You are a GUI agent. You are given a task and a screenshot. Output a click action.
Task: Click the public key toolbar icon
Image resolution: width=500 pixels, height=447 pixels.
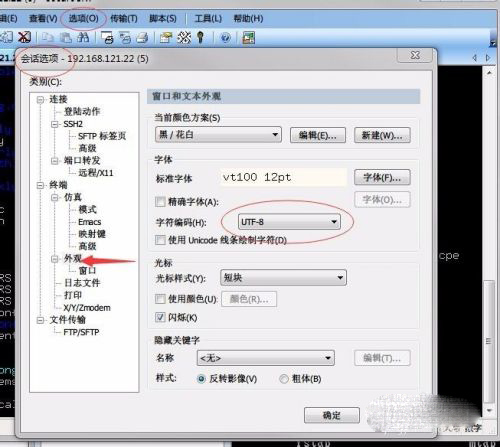pos(200,37)
